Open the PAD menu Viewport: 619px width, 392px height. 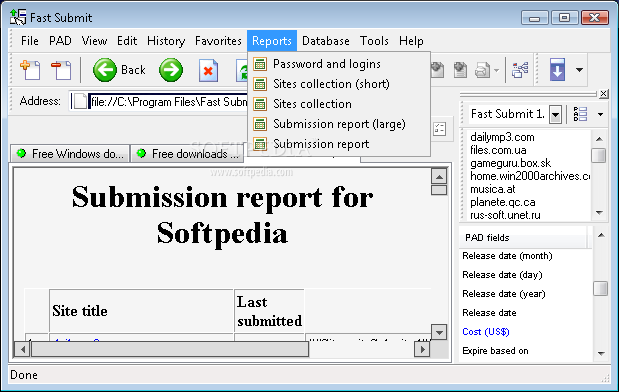[60, 41]
